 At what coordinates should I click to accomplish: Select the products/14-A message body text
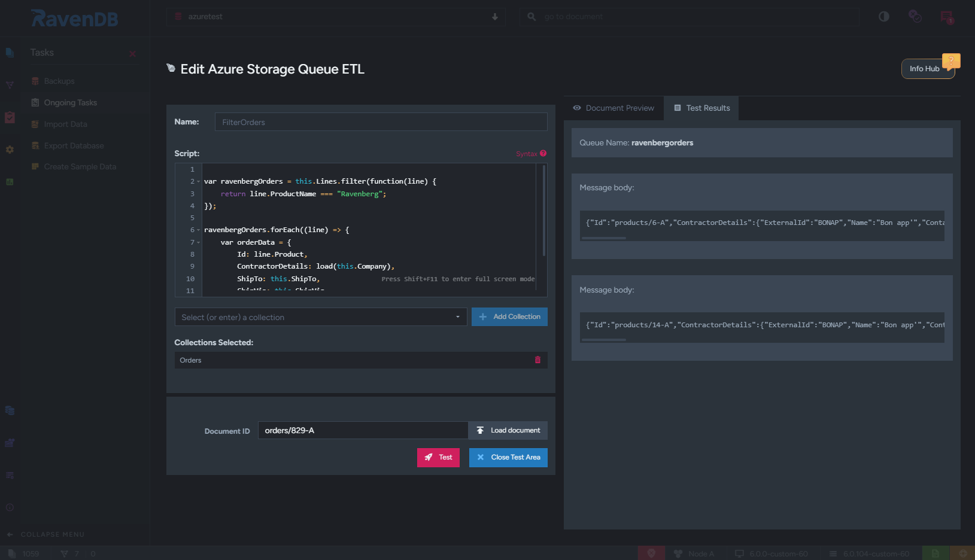tap(765, 325)
